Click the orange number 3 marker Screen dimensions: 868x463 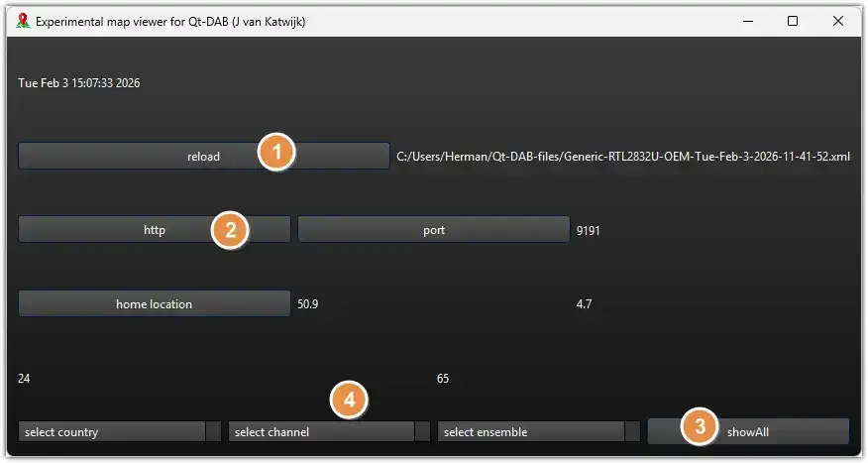tap(700, 427)
